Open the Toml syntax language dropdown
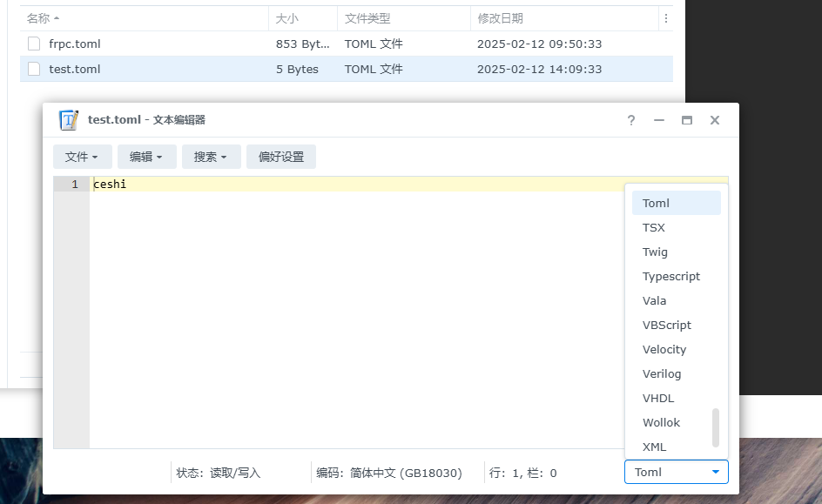This screenshot has height=504, width=822. tap(677, 472)
